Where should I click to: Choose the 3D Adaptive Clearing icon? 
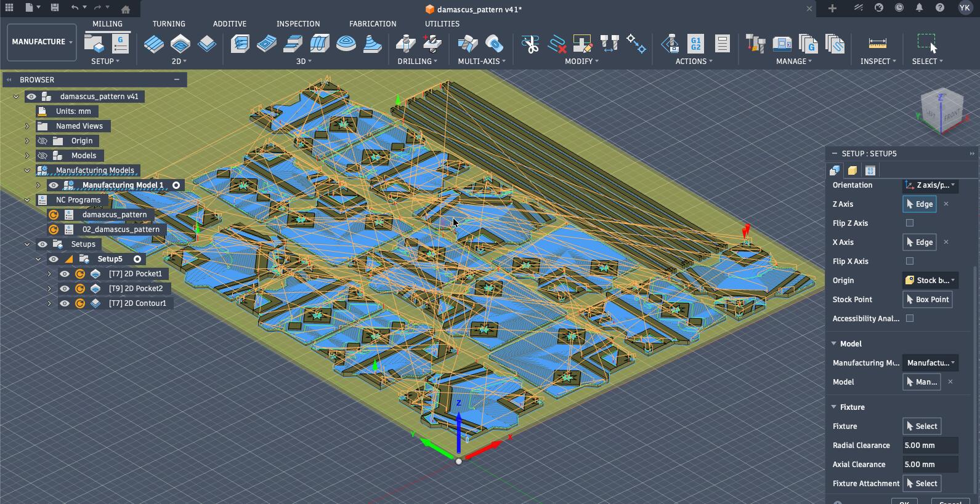click(240, 44)
